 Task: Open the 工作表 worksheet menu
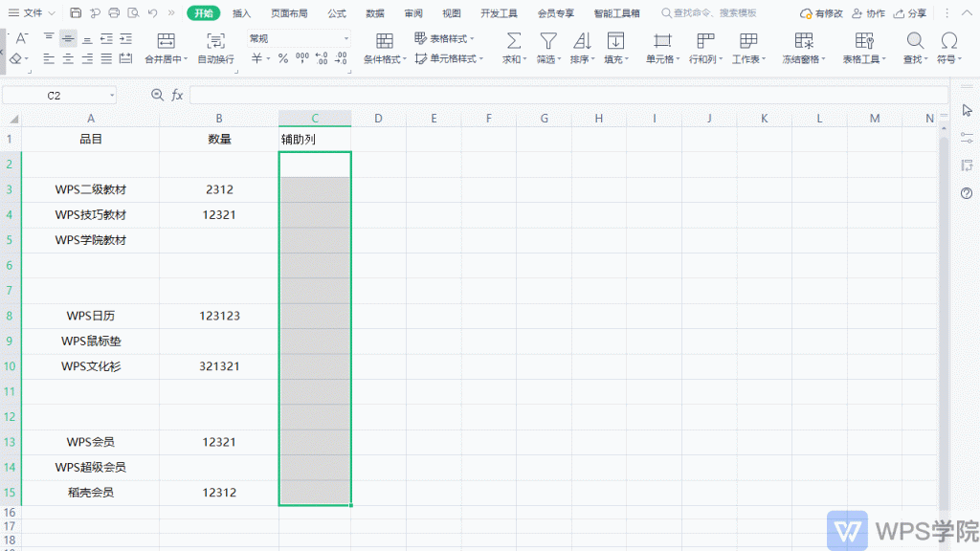(x=748, y=49)
